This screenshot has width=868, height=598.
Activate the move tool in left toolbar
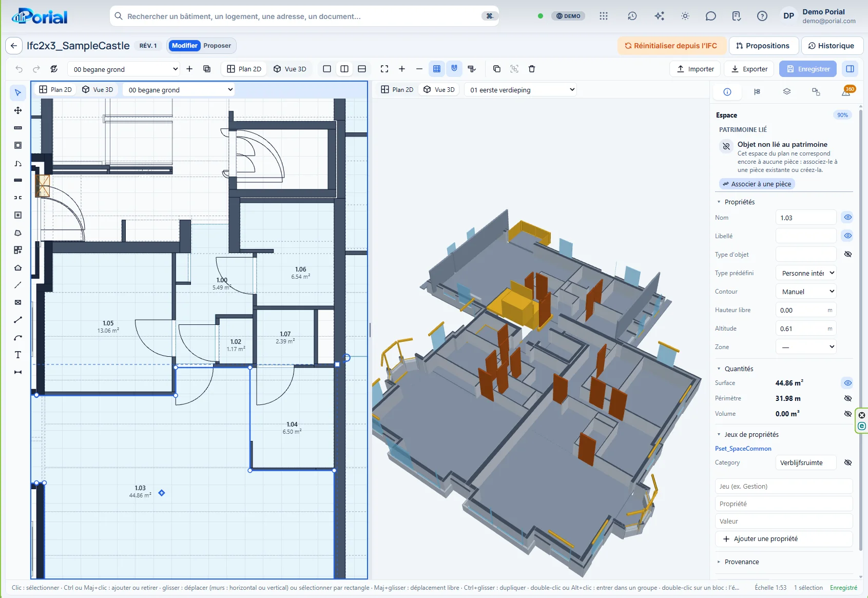pos(18,110)
